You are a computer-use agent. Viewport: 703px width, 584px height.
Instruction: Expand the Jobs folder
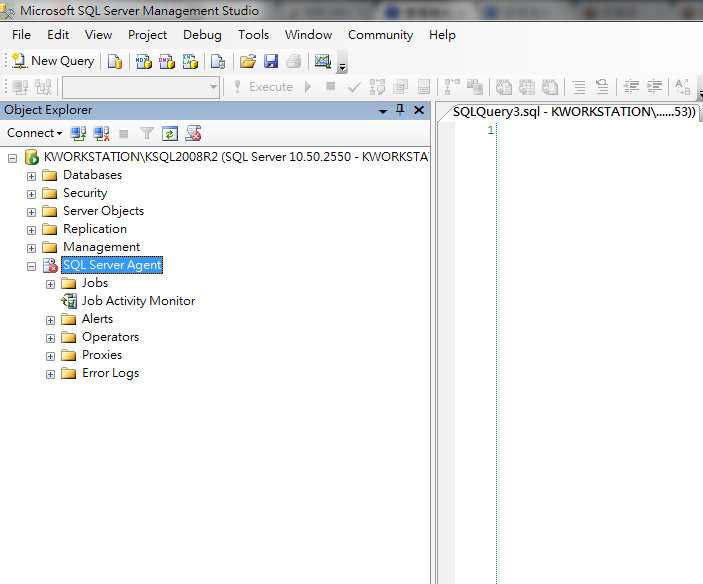click(x=51, y=284)
